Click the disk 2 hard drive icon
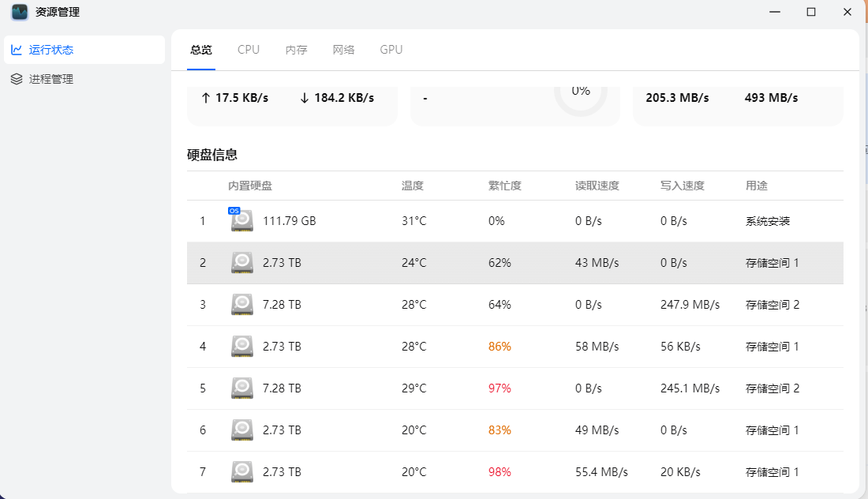Viewport: 868px width, 499px height. coord(242,263)
